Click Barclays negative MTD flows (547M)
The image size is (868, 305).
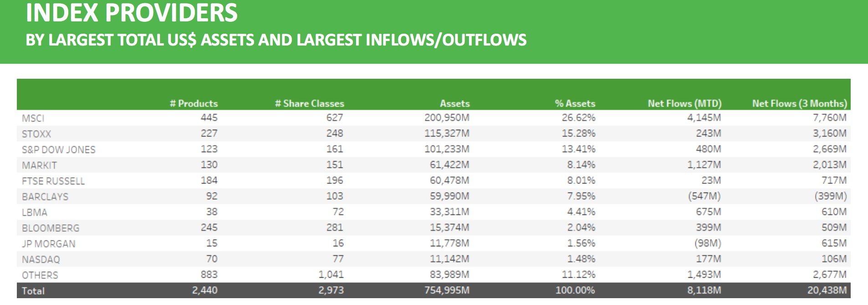pos(705,196)
